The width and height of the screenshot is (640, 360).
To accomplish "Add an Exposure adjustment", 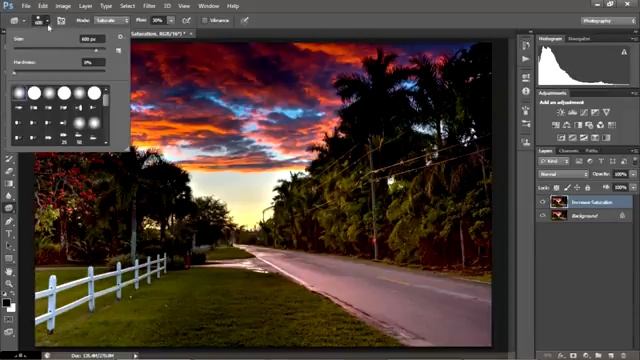I will click(595, 112).
